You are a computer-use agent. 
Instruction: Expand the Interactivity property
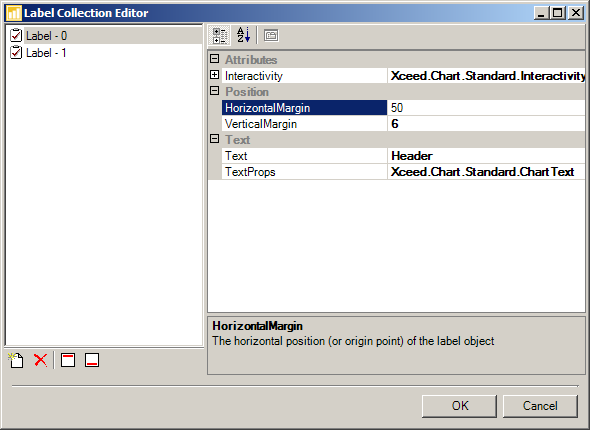pos(214,75)
